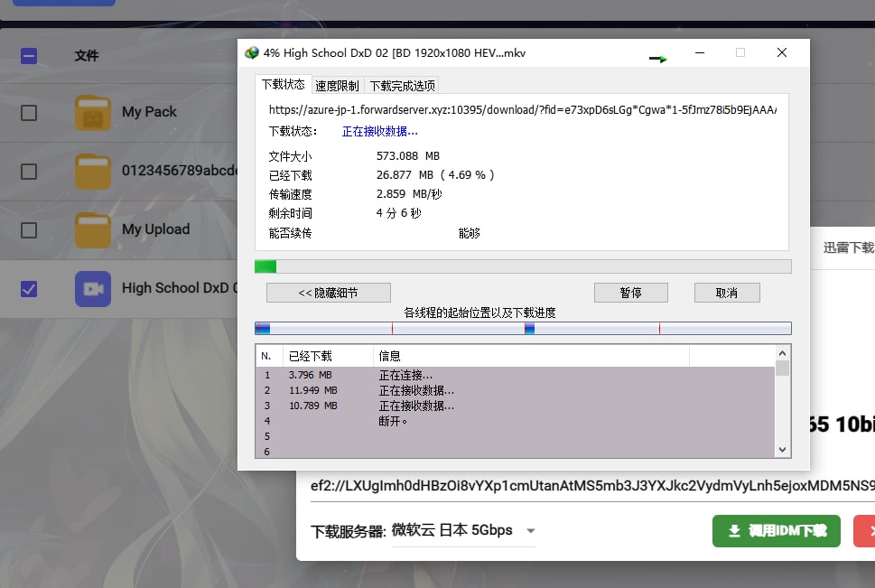Click the green arrow icon in title bar
The height and width of the screenshot is (588, 875).
[658, 59]
